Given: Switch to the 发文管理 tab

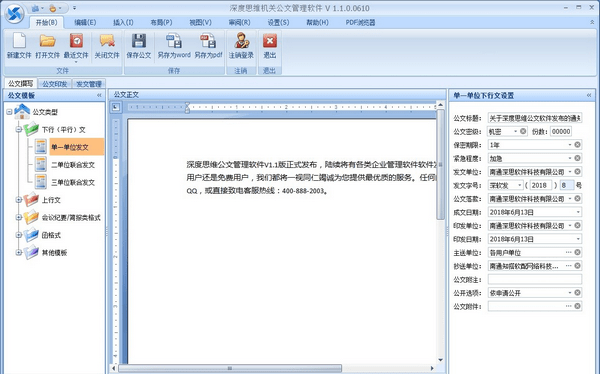Looking at the screenshot, I should point(89,84).
